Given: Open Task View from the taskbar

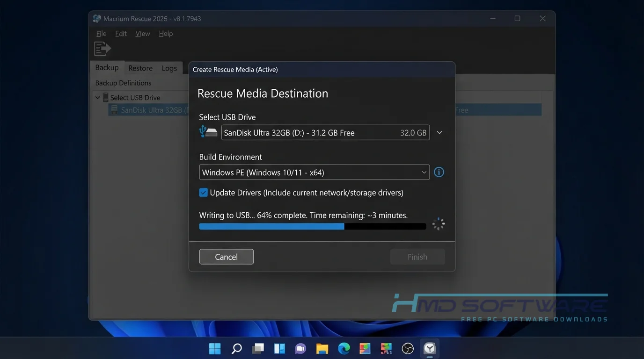Looking at the screenshot, I should click(x=258, y=348).
